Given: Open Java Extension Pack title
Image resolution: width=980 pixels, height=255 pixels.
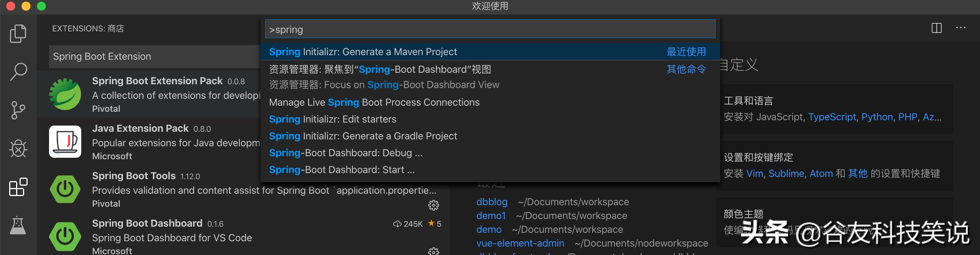Looking at the screenshot, I should pos(140,128).
